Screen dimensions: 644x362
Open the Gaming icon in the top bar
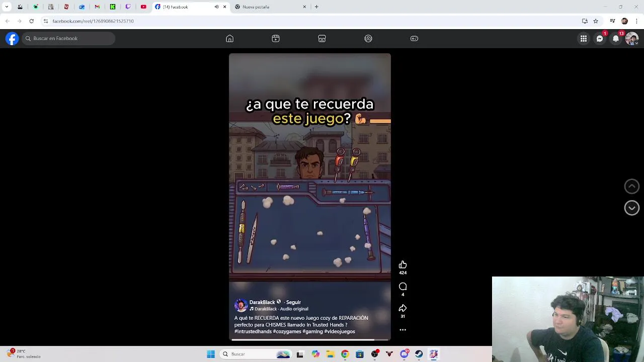click(414, 39)
